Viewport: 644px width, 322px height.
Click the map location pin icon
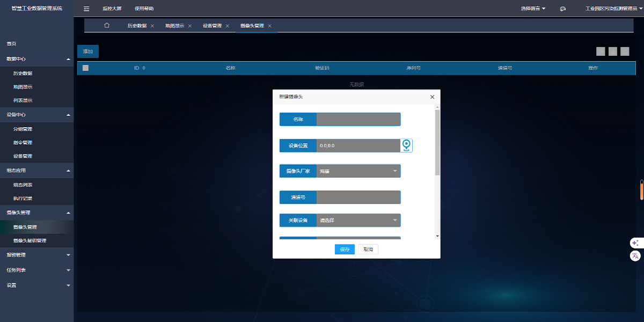point(407,145)
